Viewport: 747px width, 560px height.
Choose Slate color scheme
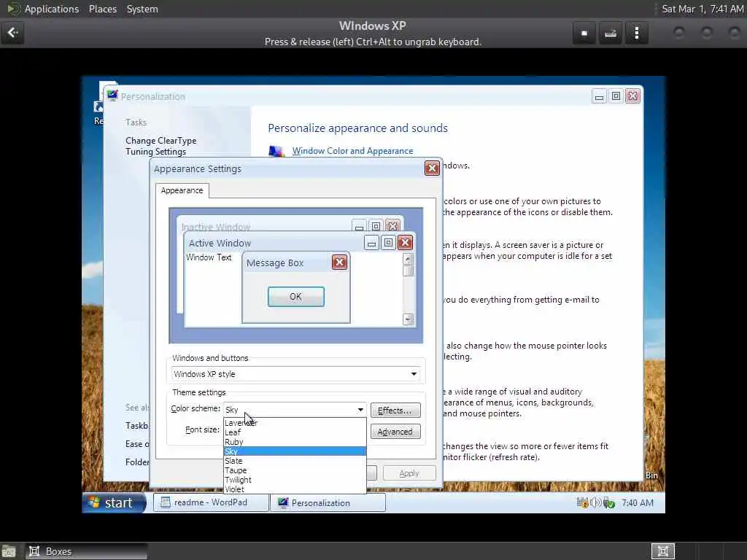pyautogui.click(x=295, y=461)
